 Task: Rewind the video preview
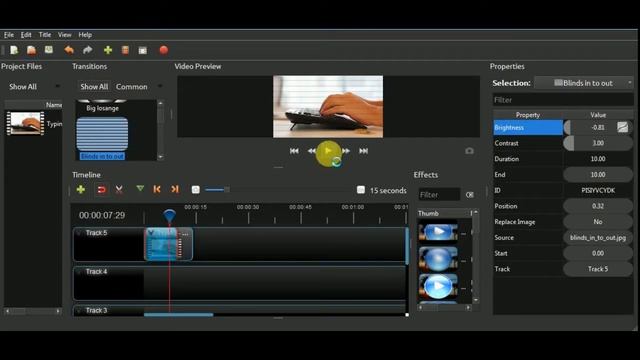(311, 151)
